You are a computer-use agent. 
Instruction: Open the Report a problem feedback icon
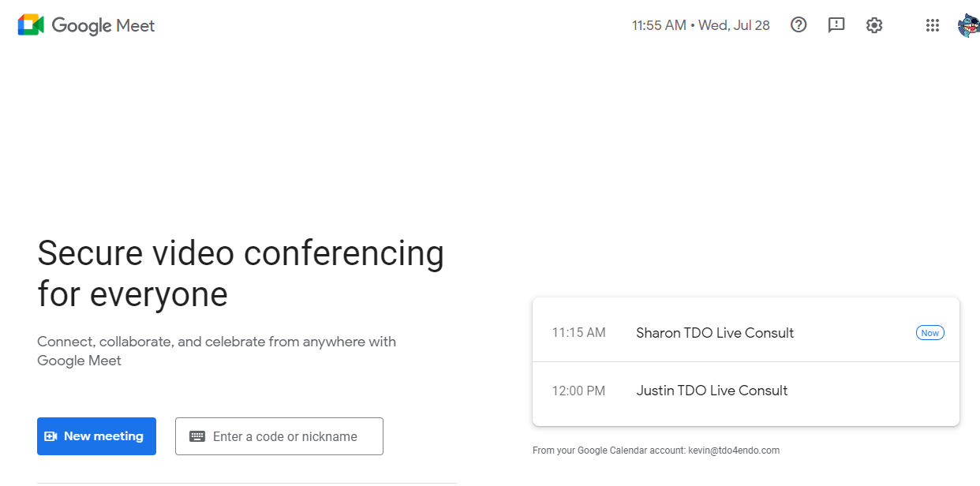point(836,25)
